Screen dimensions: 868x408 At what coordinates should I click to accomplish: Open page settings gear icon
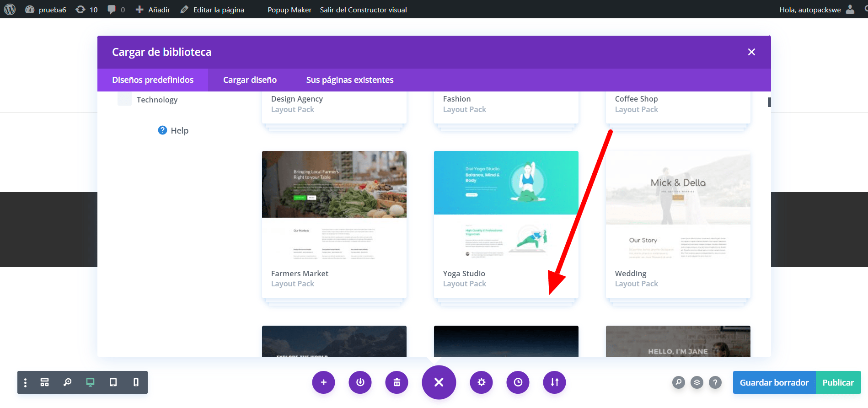(x=481, y=382)
